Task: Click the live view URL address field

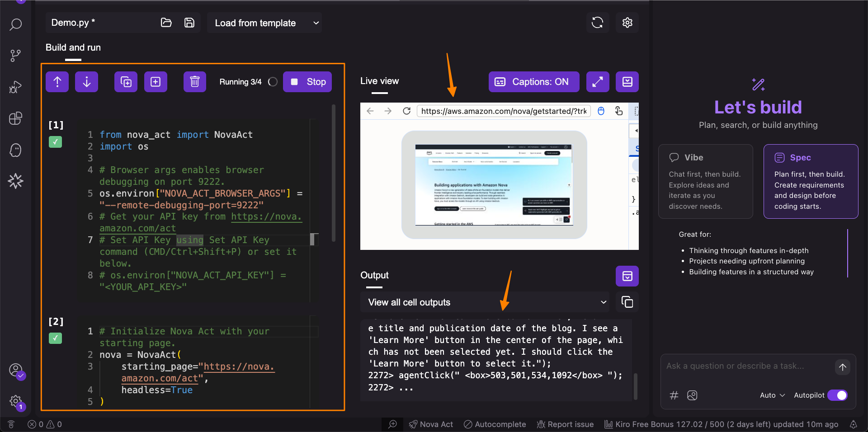Action: point(504,111)
